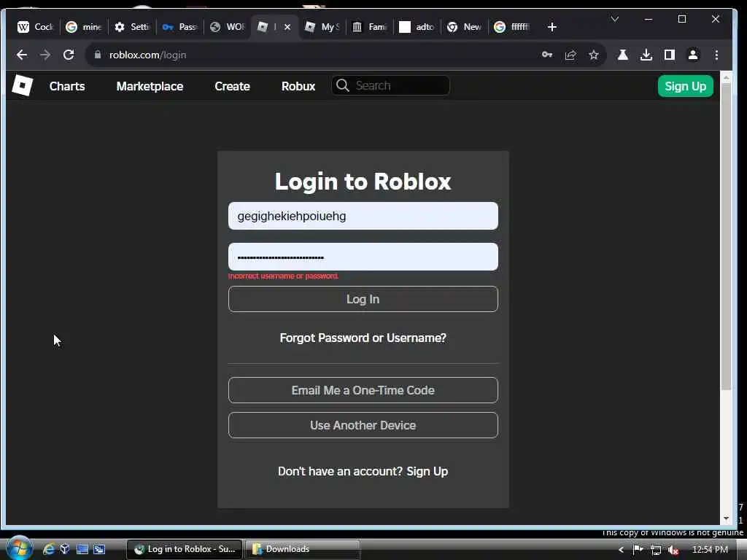
Task: Switch to the 'ffffff' Google tab
Action: point(513,27)
